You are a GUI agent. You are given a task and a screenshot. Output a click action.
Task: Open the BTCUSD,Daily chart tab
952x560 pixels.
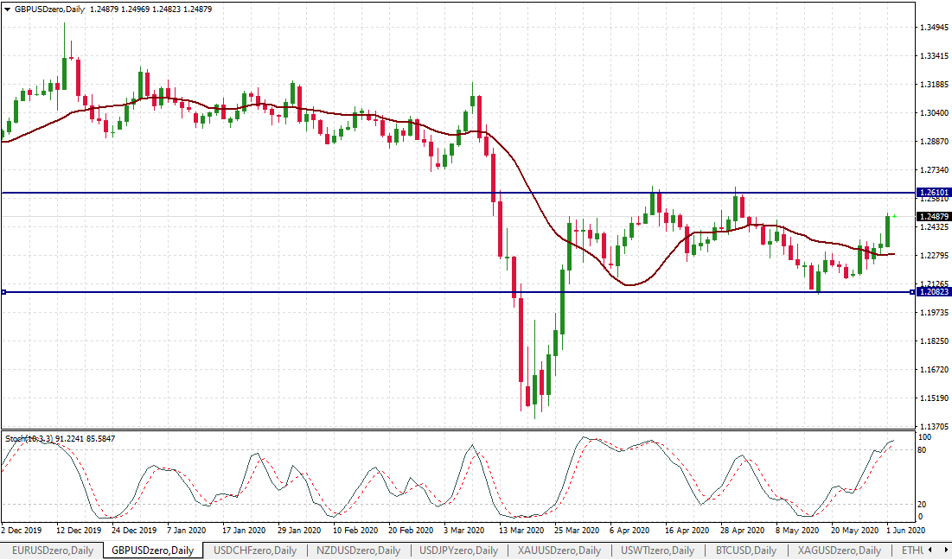[746, 550]
